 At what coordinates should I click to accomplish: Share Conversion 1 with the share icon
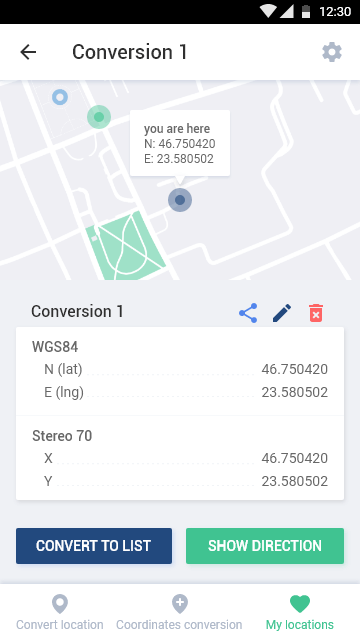tap(248, 313)
